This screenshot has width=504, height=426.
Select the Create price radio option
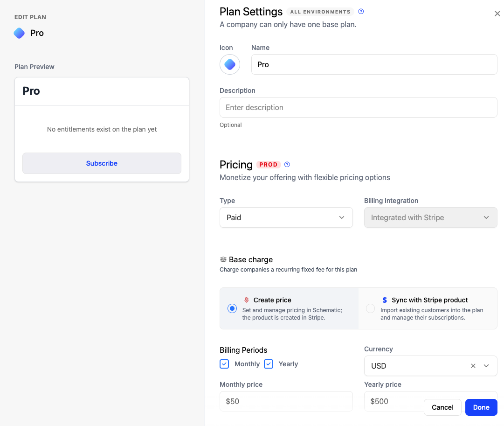(232, 308)
